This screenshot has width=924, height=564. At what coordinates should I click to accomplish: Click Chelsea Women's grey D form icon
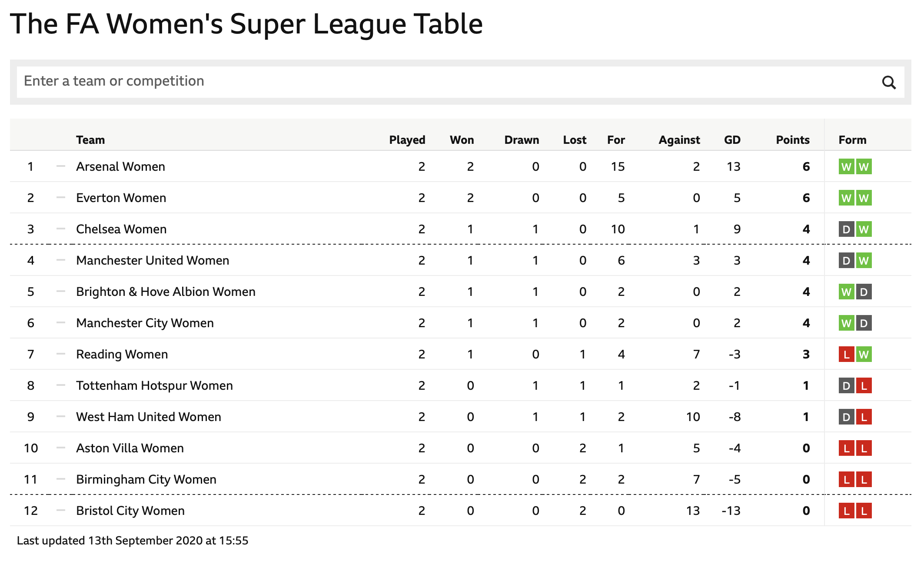(x=846, y=229)
